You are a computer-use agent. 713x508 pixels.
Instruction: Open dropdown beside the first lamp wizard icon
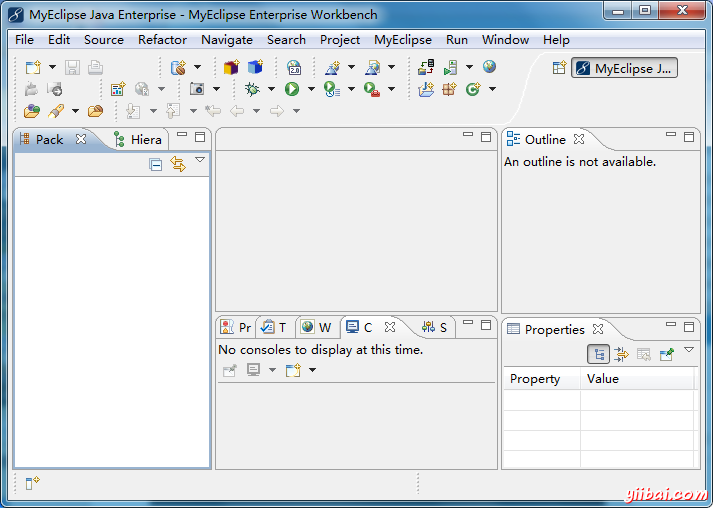[351, 67]
